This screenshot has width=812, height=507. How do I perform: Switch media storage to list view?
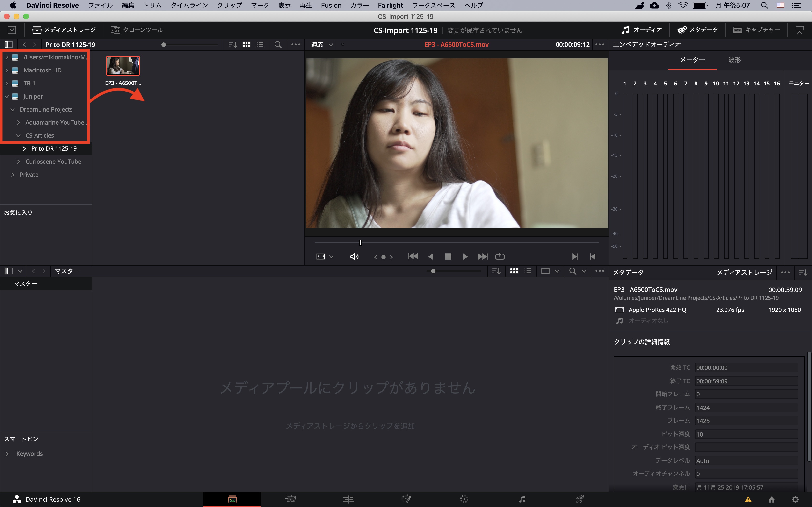[260, 45]
